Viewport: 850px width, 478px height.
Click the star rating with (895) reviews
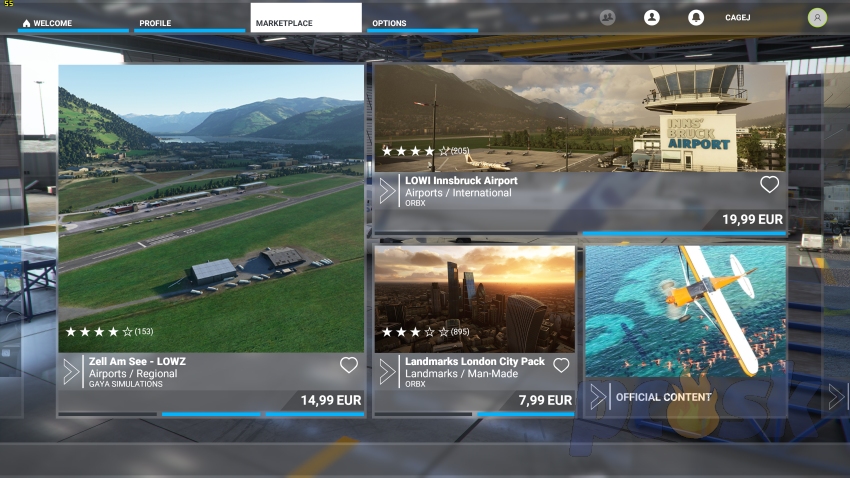pos(426,332)
